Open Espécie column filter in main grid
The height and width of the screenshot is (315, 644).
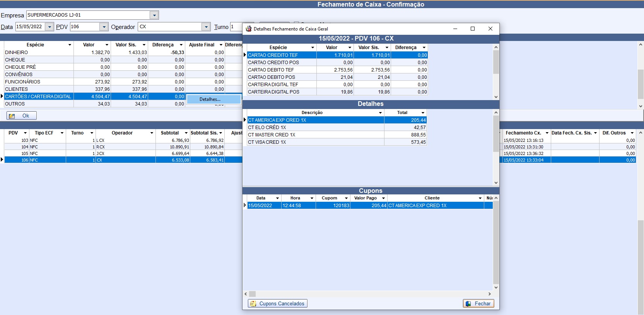(70, 45)
